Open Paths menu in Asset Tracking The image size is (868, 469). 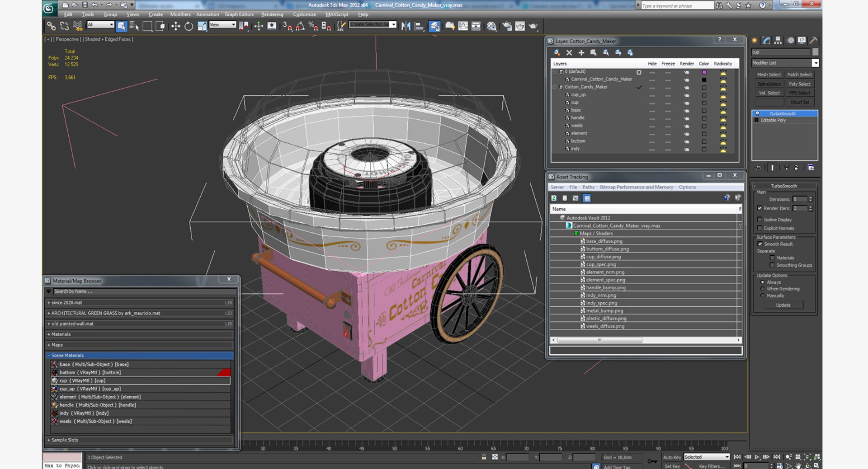588,187
